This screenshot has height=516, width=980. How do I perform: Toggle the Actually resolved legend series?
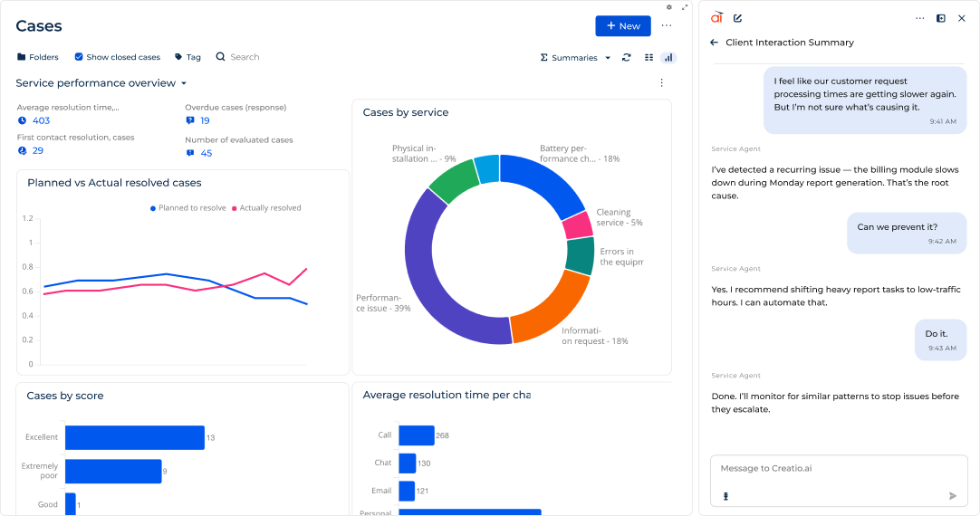[267, 208]
